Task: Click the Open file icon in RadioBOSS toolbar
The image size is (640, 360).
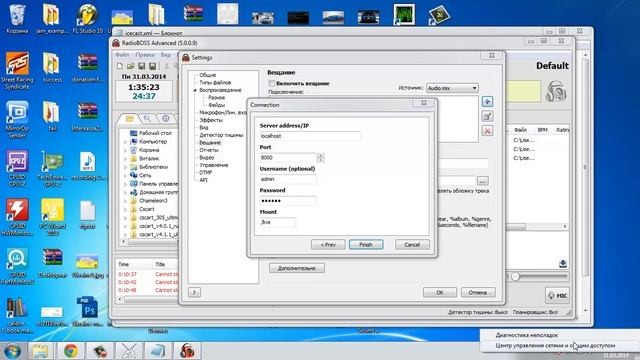Action: coord(131,66)
